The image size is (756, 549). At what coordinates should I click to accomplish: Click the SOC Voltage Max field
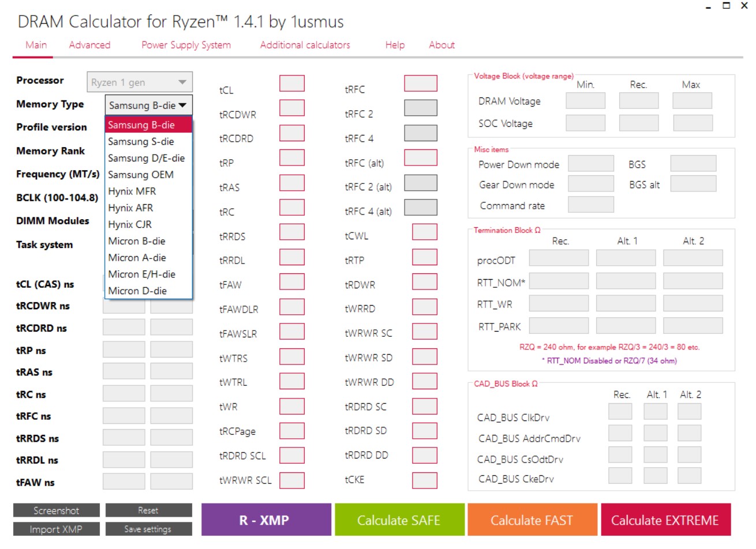693,123
